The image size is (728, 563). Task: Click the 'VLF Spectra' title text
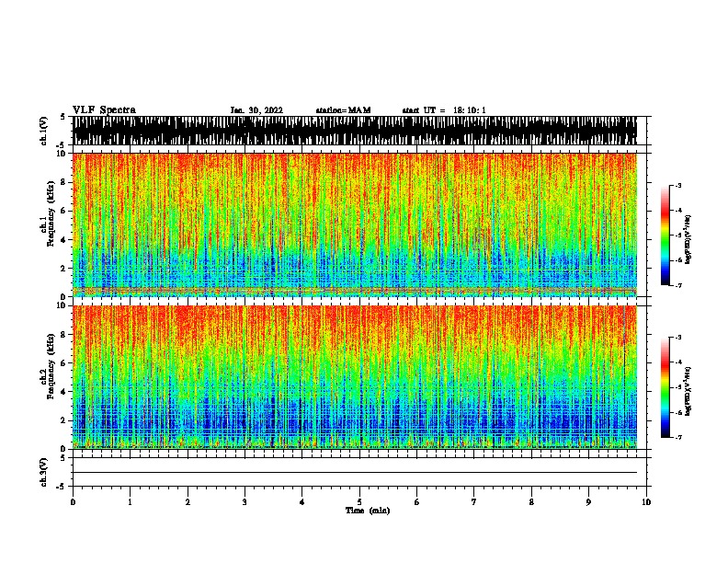coord(104,110)
